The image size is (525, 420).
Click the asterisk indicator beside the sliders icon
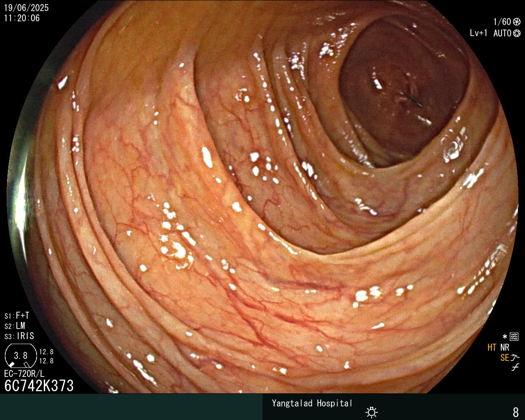tap(504, 337)
